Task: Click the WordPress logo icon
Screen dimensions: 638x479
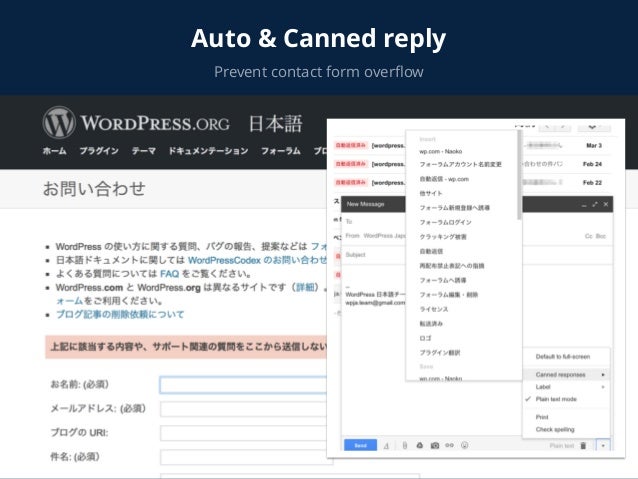Action: 59,122
